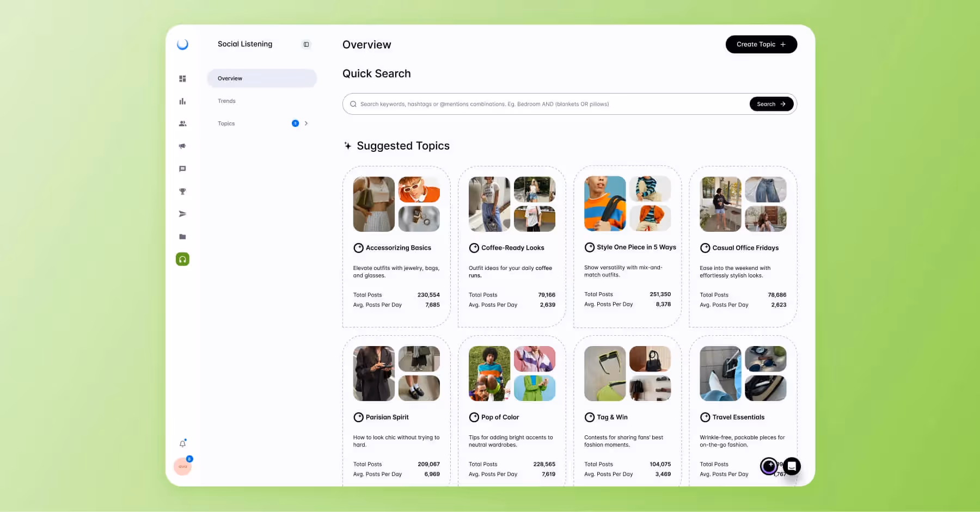Select Overview in the navigation panel
This screenshot has width=980, height=512.
point(230,78)
